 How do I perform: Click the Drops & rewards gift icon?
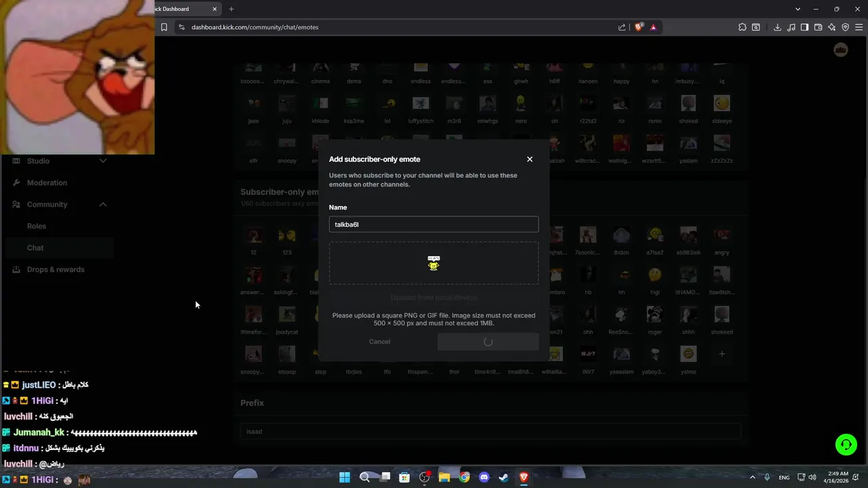tap(16, 269)
